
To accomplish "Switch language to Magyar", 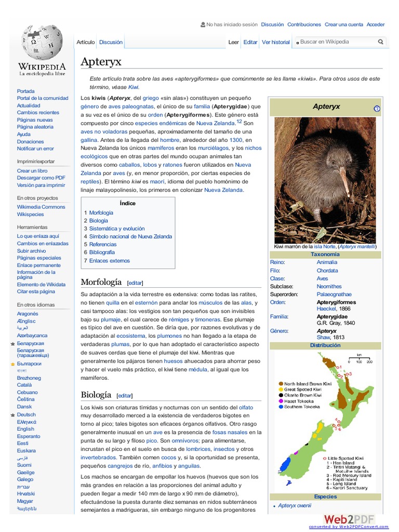I will click(x=25, y=501).
